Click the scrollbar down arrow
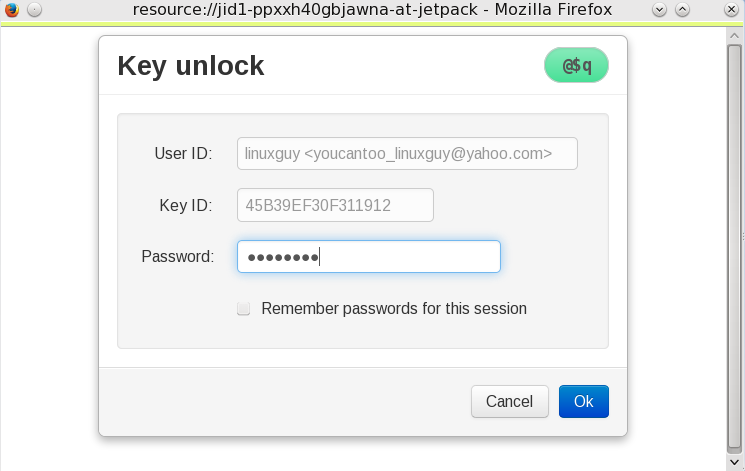Image resolution: width=745 pixels, height=471 pixels. (x=734, y=462)
